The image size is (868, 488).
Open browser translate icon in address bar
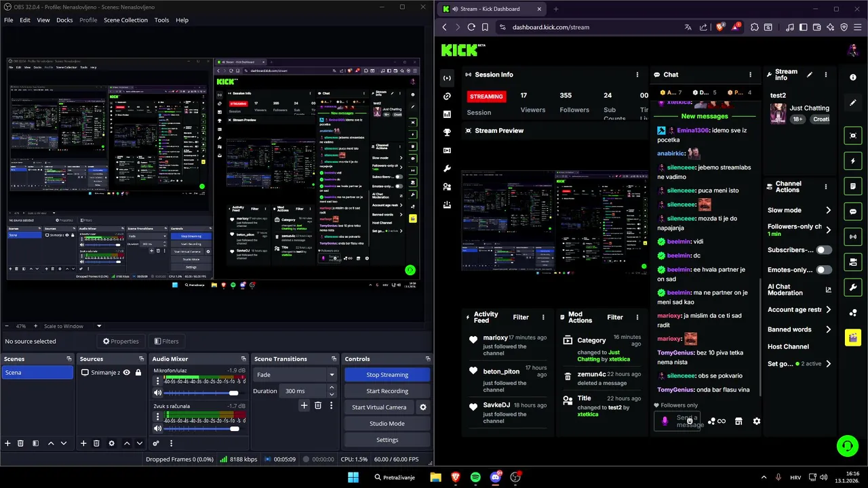point(688,27)
